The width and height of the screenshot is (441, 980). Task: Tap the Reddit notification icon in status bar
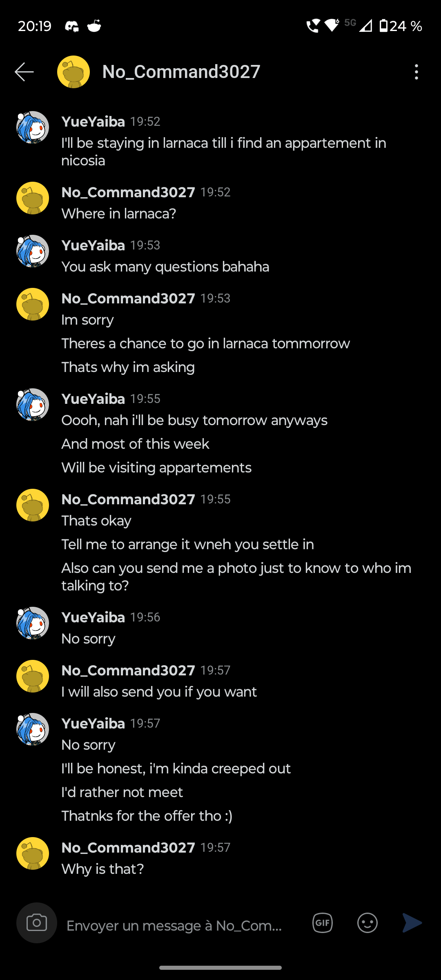point(94,26)
